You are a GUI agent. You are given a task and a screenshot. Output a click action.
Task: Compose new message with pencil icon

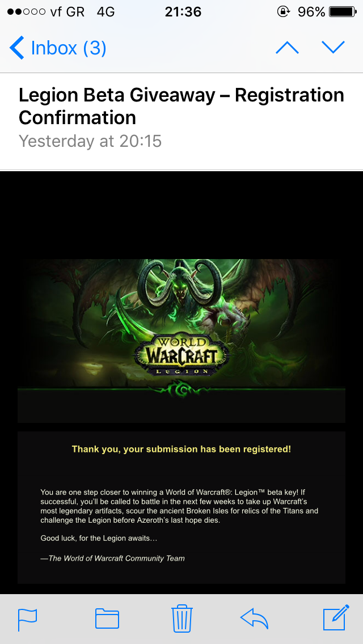point(336,617)
